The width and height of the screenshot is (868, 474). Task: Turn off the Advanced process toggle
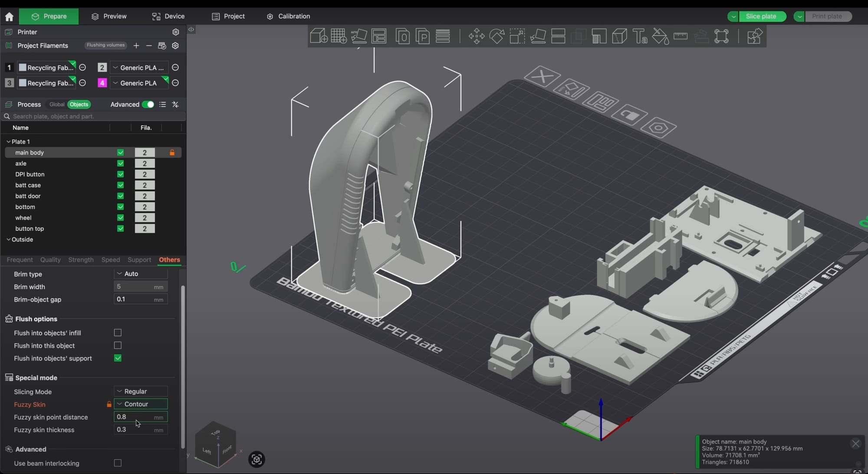149,105
